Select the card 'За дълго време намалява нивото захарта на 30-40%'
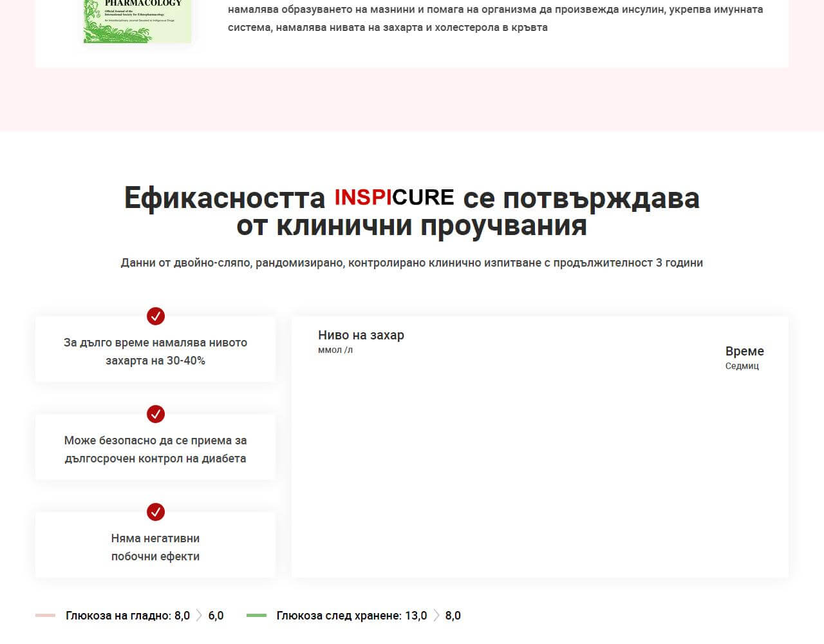The height and width of the screenshot is (644, 824). [155, 349]
